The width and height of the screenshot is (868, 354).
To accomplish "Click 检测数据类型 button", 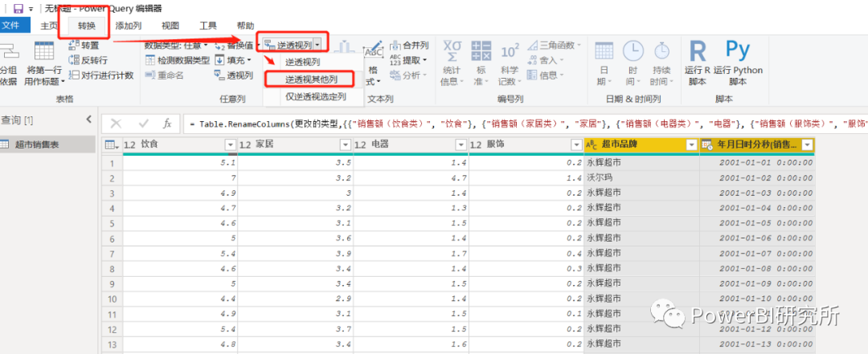I will click(177, 60).
